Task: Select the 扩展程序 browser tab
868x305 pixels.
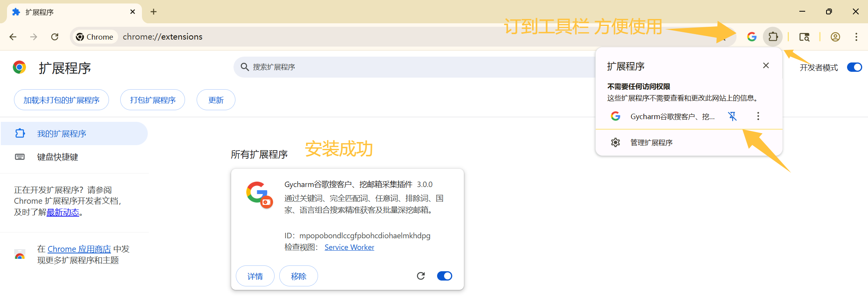Action: point(74,12)
